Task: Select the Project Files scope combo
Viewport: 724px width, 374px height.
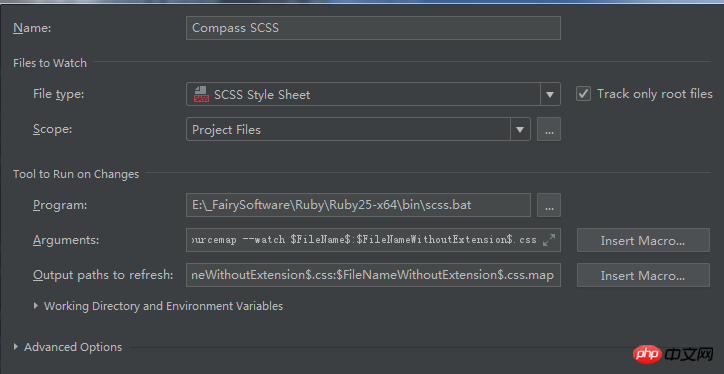Action: (358, 130)
